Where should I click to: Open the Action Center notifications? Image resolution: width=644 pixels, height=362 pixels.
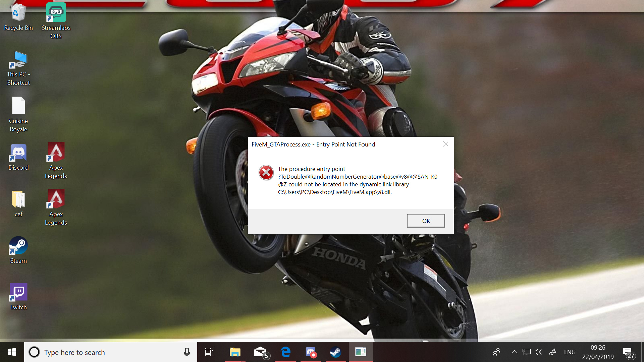coord(628,353)
